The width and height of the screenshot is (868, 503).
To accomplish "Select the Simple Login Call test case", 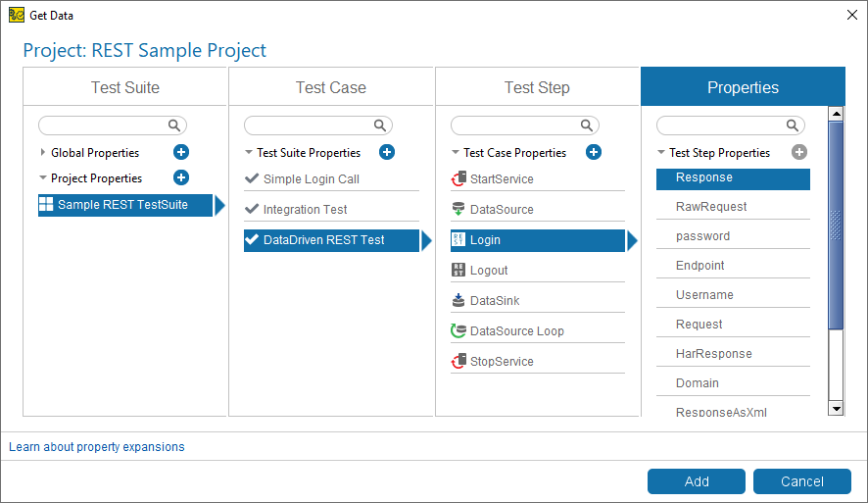I will pyautogui.click(x=331, y=178).
